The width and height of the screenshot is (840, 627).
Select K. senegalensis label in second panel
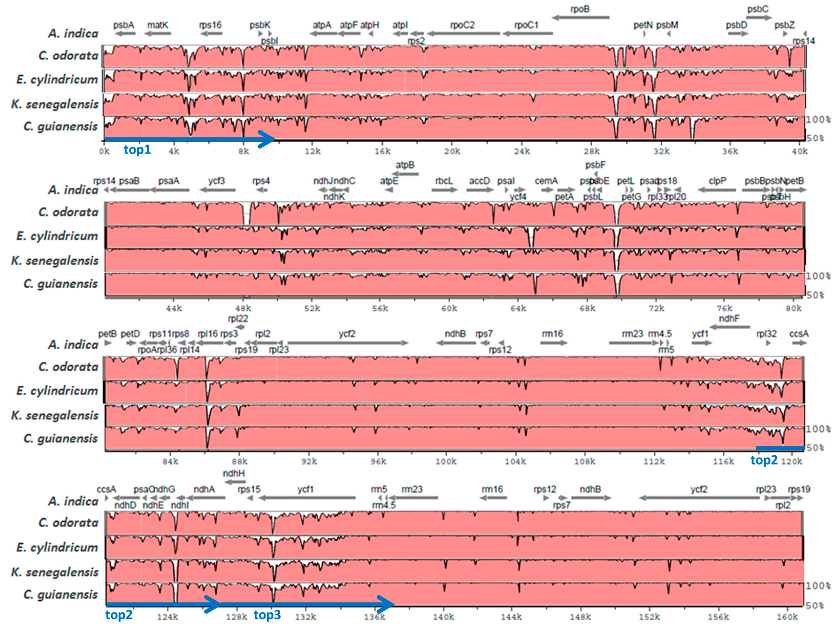pyautogui.click(x=55, y=261)
